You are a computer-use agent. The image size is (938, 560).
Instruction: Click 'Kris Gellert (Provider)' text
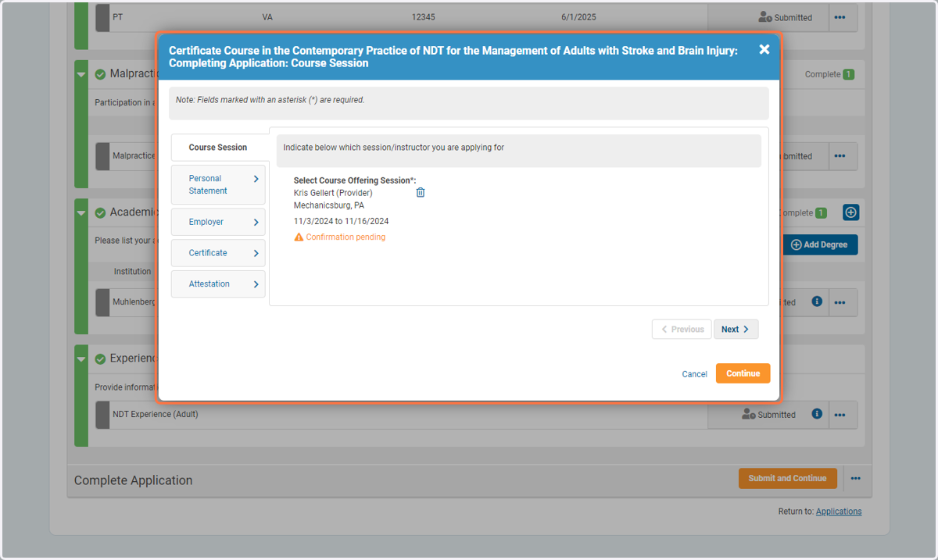[333, 193]
